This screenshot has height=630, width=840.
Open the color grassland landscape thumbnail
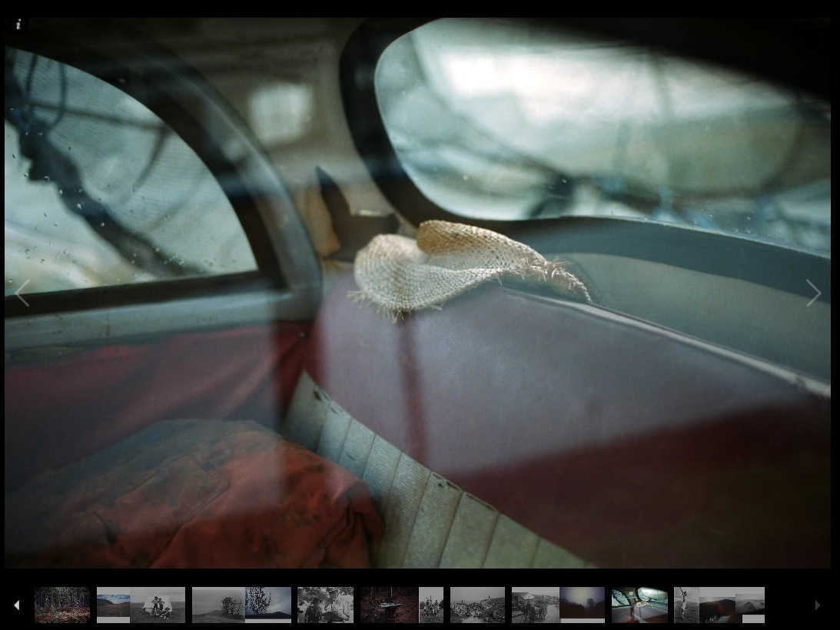click(113, 605)
